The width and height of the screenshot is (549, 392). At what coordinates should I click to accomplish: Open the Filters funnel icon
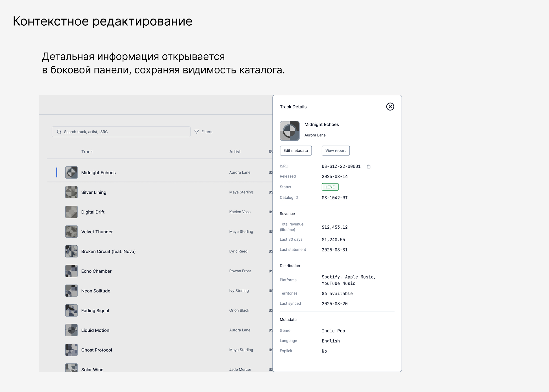[x=197, y=132]
